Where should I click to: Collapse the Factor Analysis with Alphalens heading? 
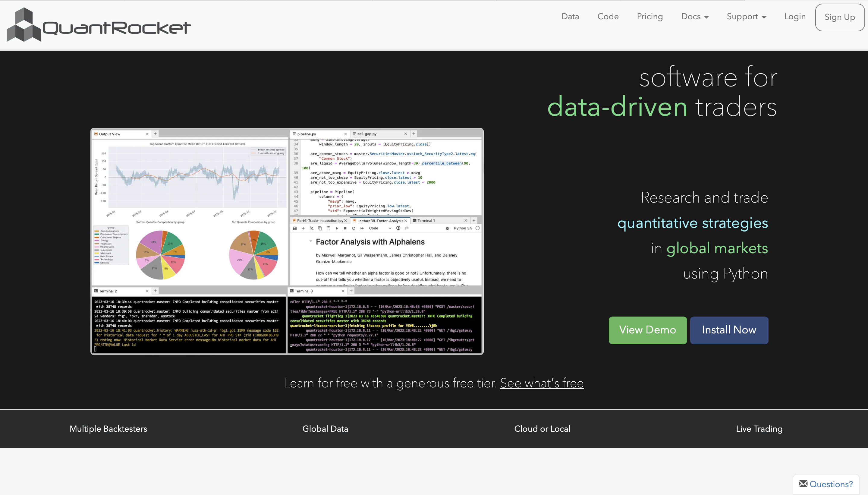[x=310, y=241]
